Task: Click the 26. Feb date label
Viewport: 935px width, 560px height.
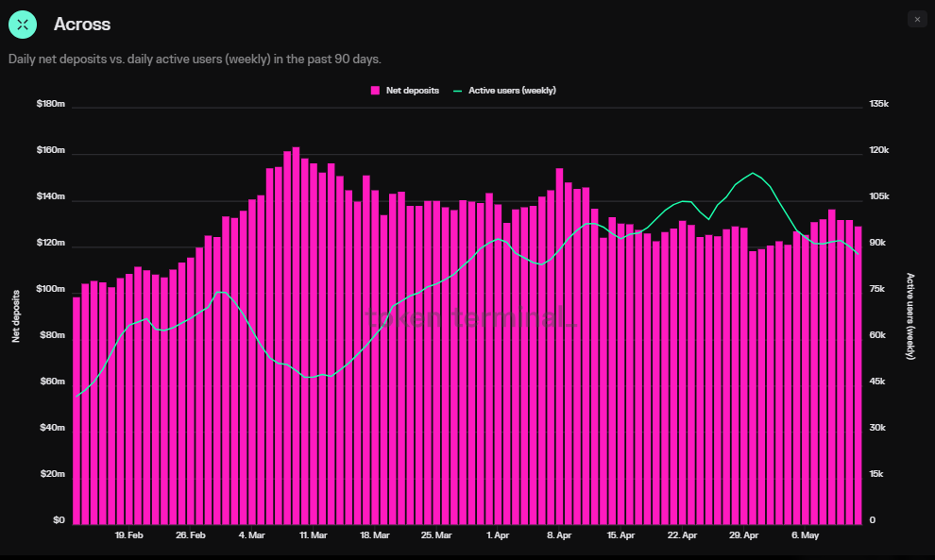Action: coord(190,535)
